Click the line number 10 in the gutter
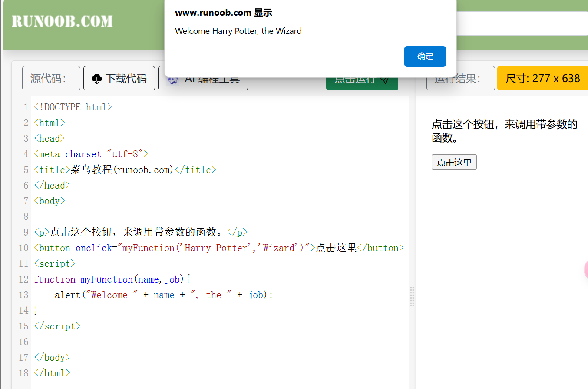Screen dimensions: 588x389 [x=23, y=248]
